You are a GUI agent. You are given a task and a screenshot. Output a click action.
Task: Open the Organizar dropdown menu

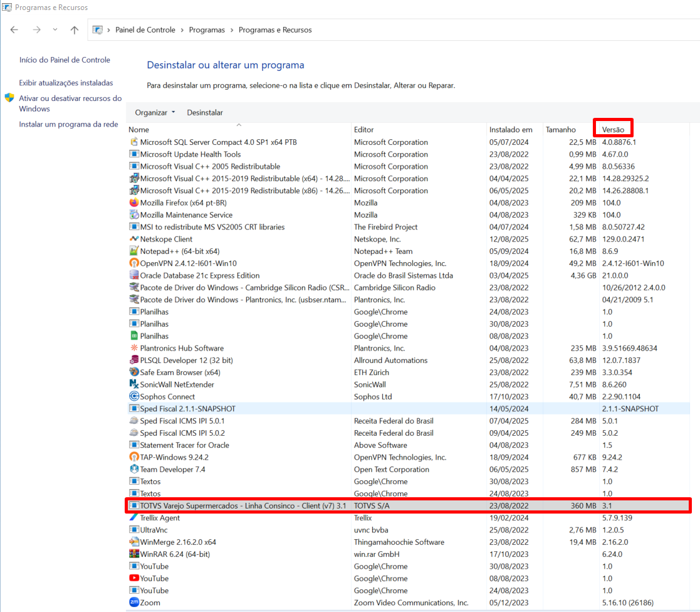155,113
